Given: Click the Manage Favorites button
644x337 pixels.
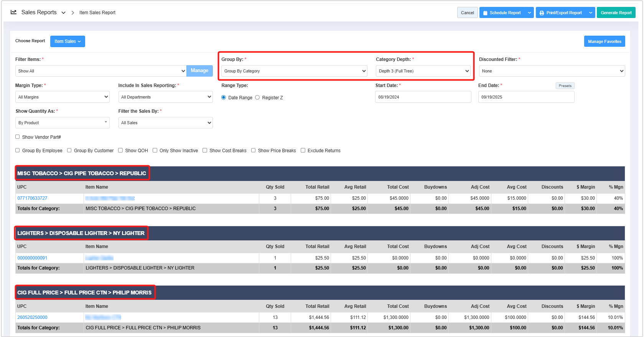Looking at the screenshot, I should (604, 41).
